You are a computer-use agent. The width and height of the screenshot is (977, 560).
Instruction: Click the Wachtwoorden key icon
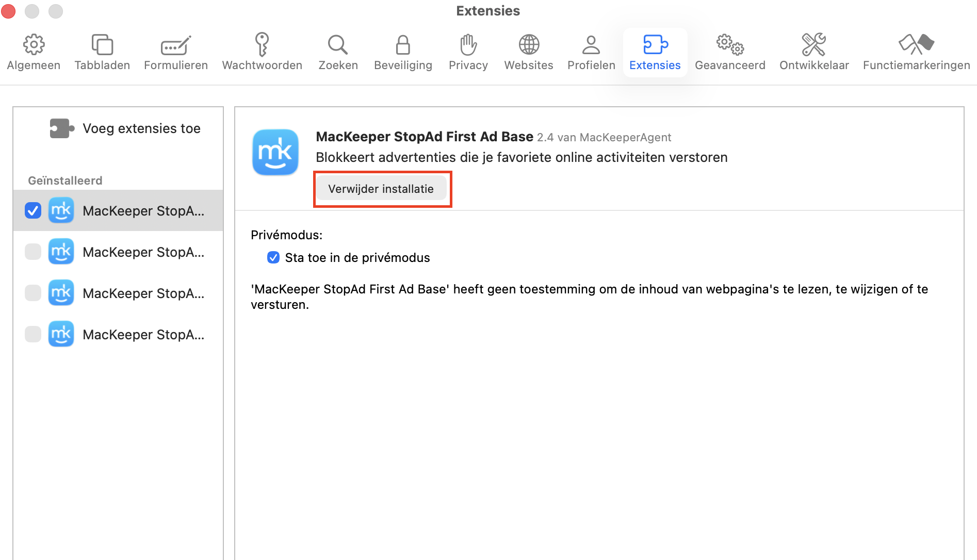262,51
